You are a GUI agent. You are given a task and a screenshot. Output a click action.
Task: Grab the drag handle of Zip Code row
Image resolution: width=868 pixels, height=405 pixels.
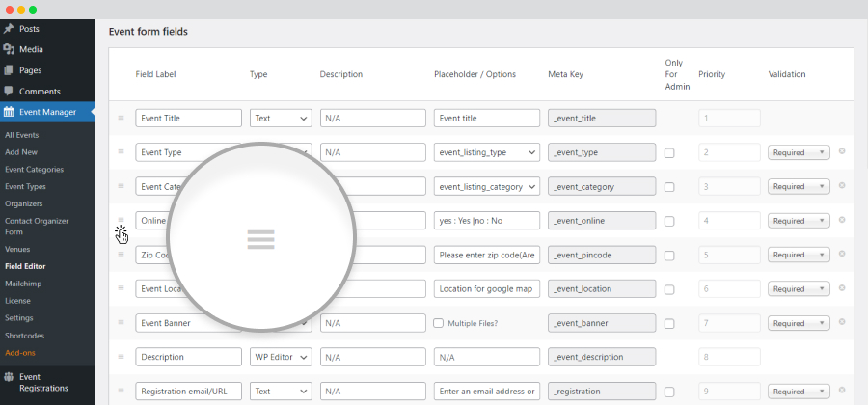(x=121, y=254)
